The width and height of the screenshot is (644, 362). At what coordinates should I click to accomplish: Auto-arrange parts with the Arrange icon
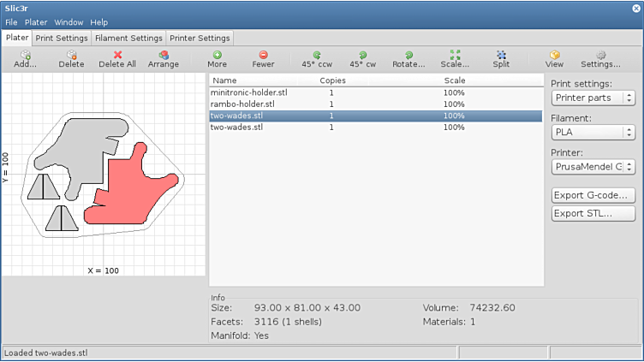tap(163, 56)
